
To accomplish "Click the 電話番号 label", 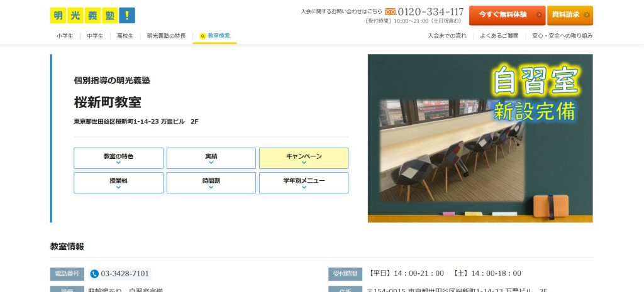I will point(67,274).
